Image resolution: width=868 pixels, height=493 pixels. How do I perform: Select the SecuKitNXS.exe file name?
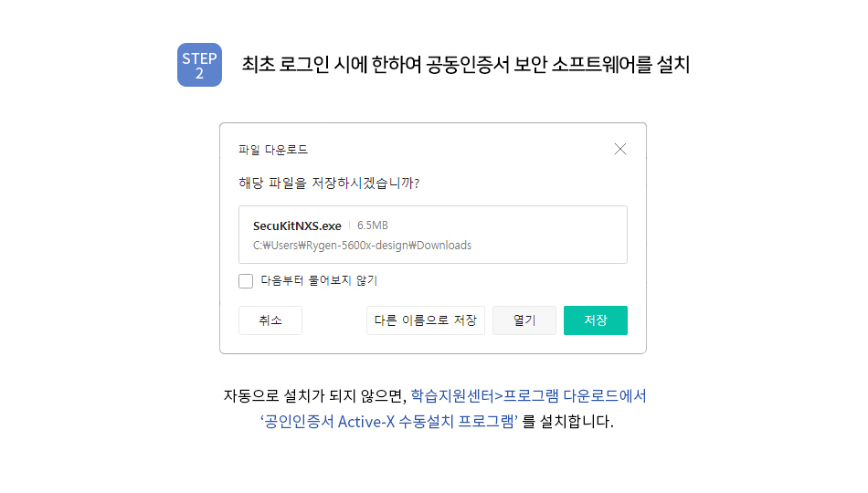pyautogui.click(x=297, y=226)
